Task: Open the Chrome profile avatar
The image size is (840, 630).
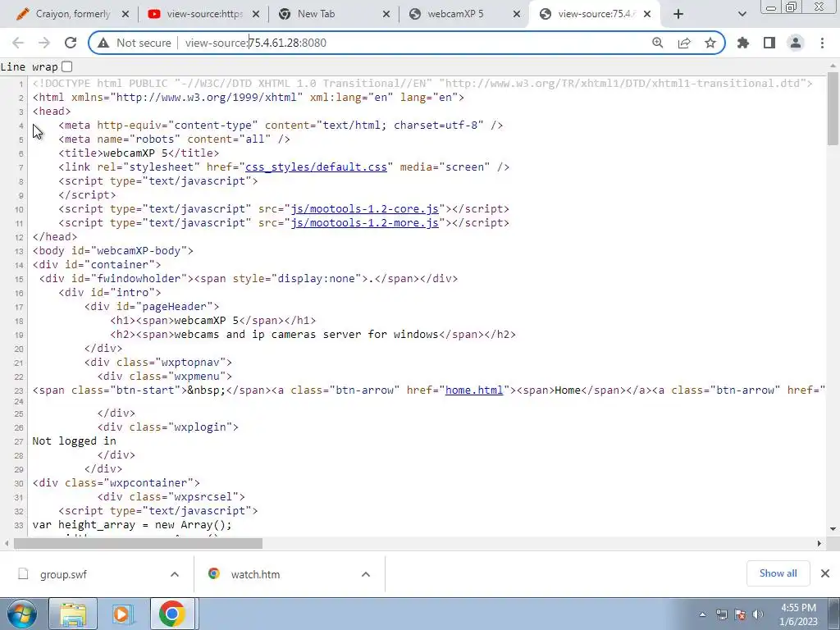Action: (796, 43)
